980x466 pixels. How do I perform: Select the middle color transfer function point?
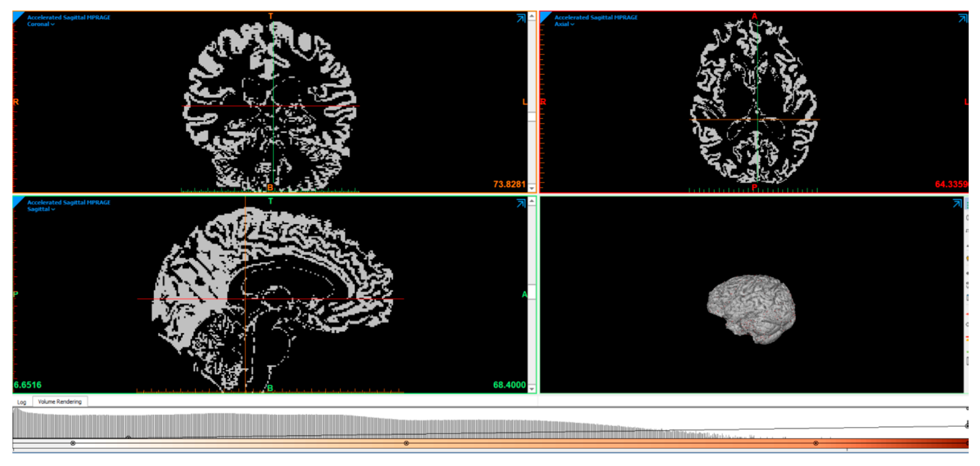[x=406, y=443]
